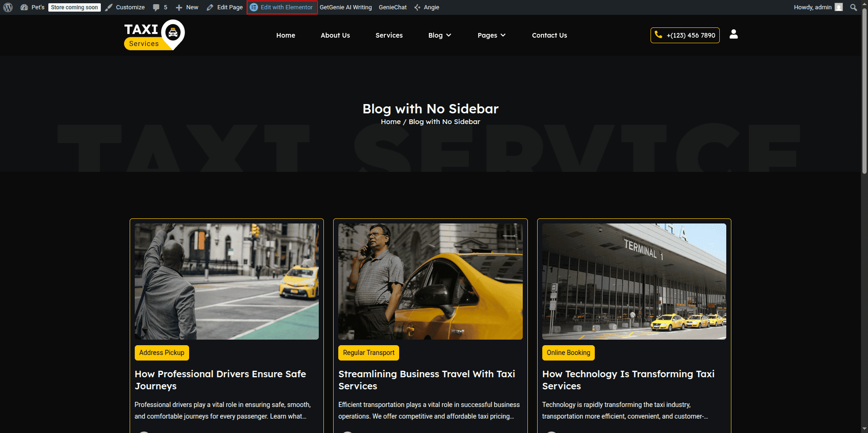Click the Online Booking category tag
Viewport: 868px width, 433px height.
[x=568, y=353]
